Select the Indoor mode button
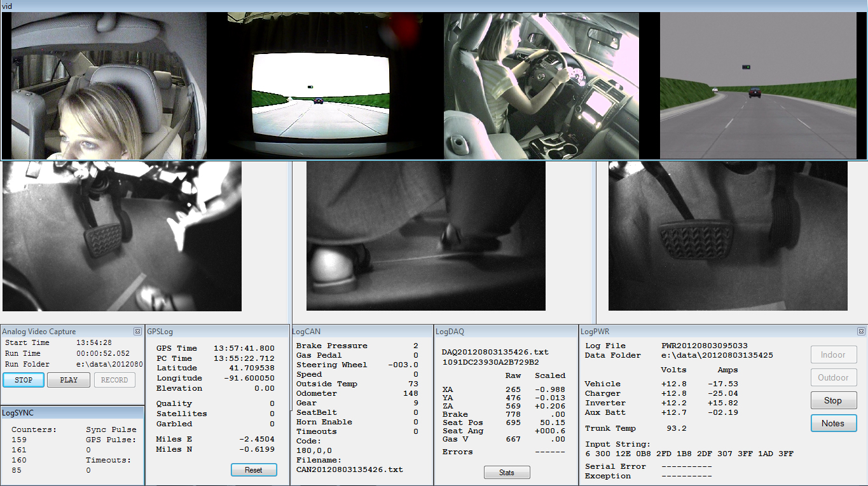 (x=833, y=355)
